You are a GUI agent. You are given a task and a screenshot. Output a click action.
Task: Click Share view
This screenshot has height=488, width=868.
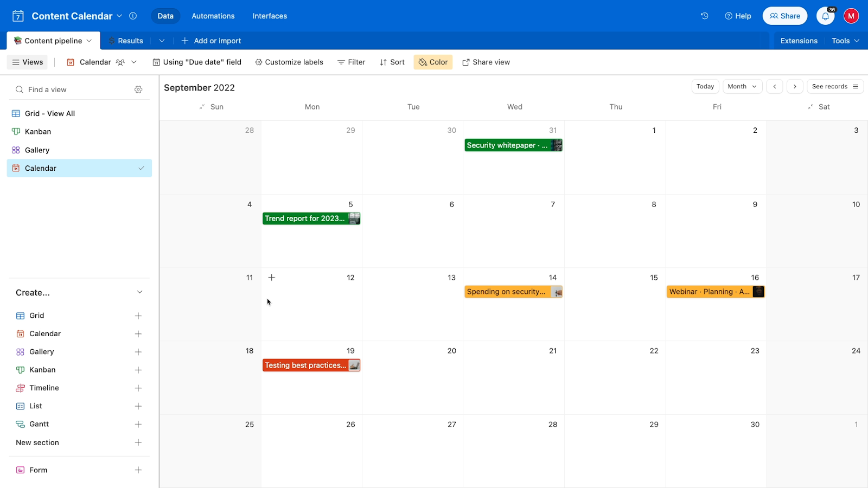tap(486, 62)
